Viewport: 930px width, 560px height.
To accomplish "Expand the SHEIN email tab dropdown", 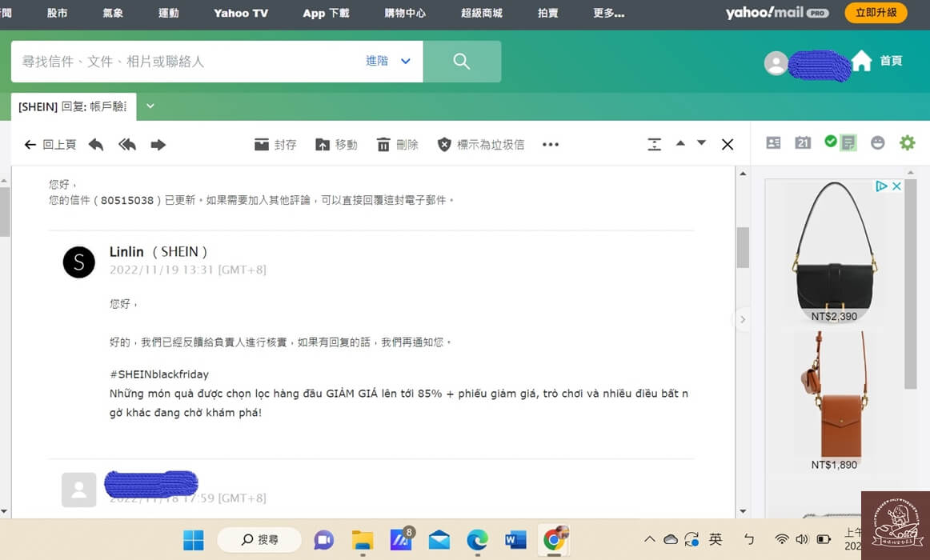I will (x=150, y=105).
